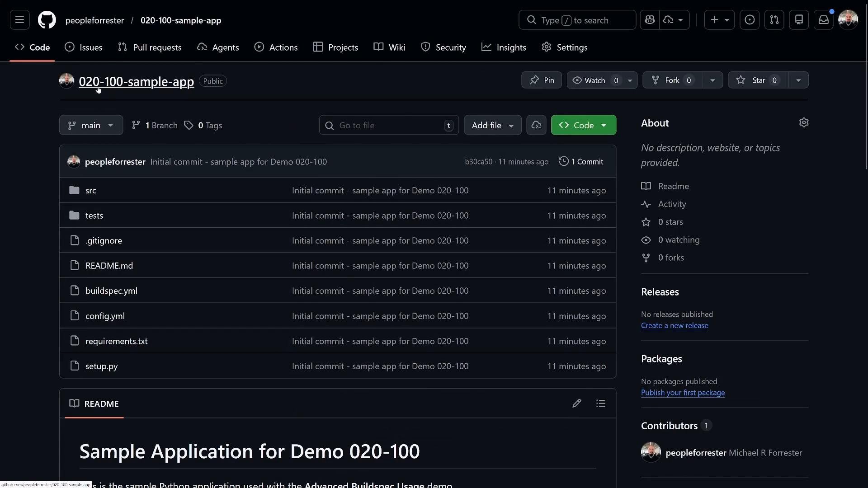The width and height of the screenshot is (868, 488).
Task: Expand the create new plus dropdown
Action: pos(719,20)
